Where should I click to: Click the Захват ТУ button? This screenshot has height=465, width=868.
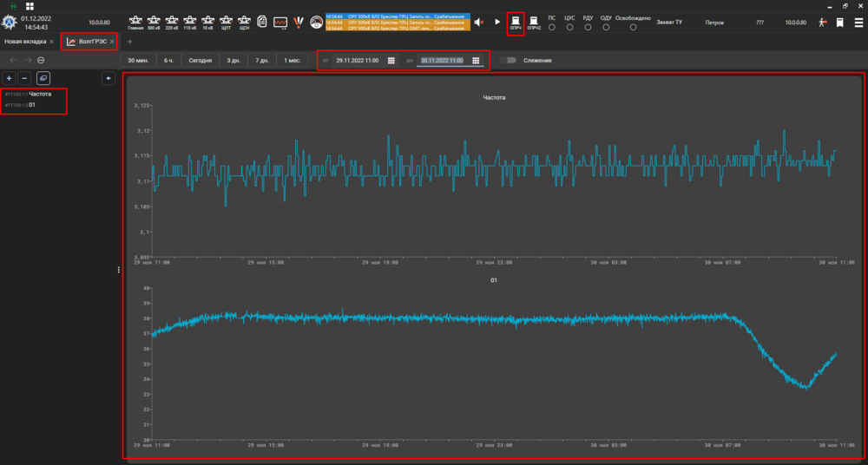pos(669,22)
